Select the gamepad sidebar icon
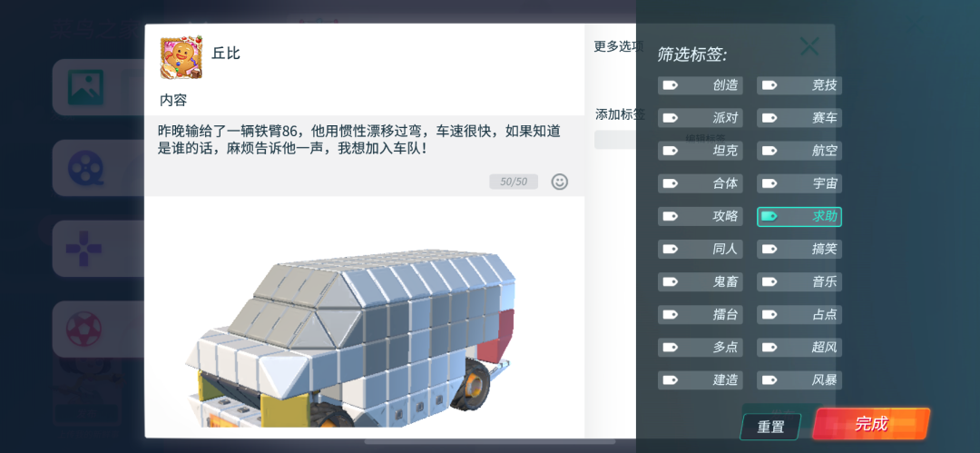Screen dimensions: 980x453 pyautogui.click(x=84, y=249)
